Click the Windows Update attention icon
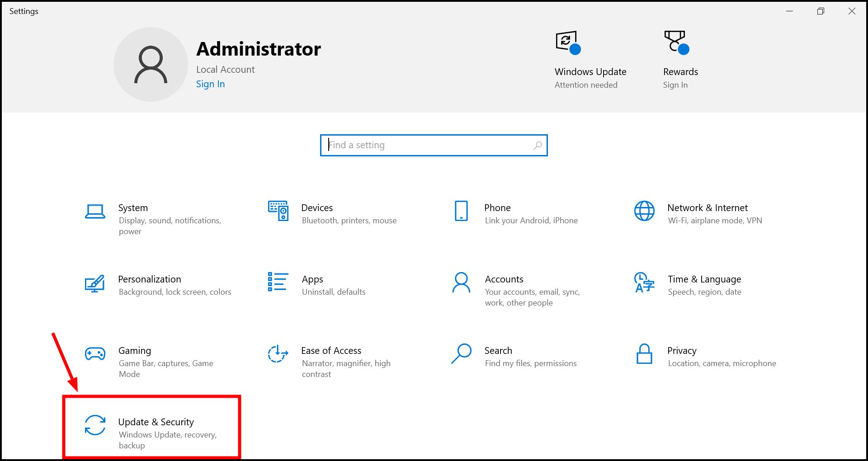This screenshot has height=461, width=868. point(566,42)
